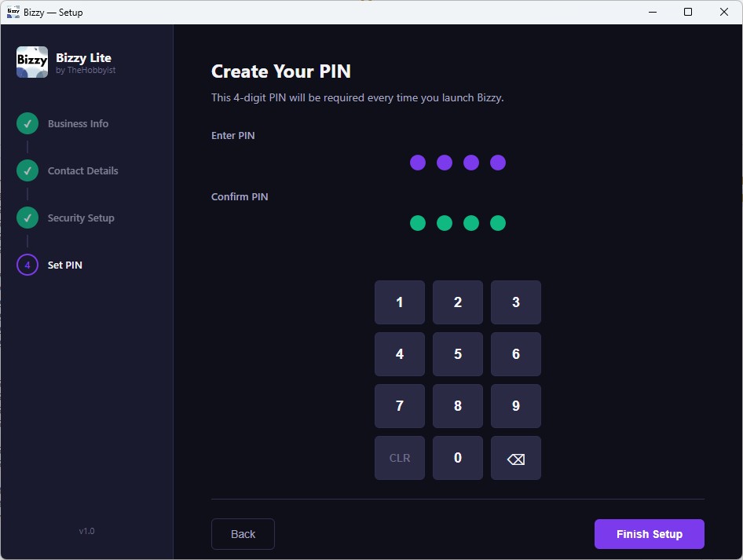Click the last green Confirm PIN dot
Image resolution: width=743 pixels, height=560 pixels.
(x=498, y=223)
